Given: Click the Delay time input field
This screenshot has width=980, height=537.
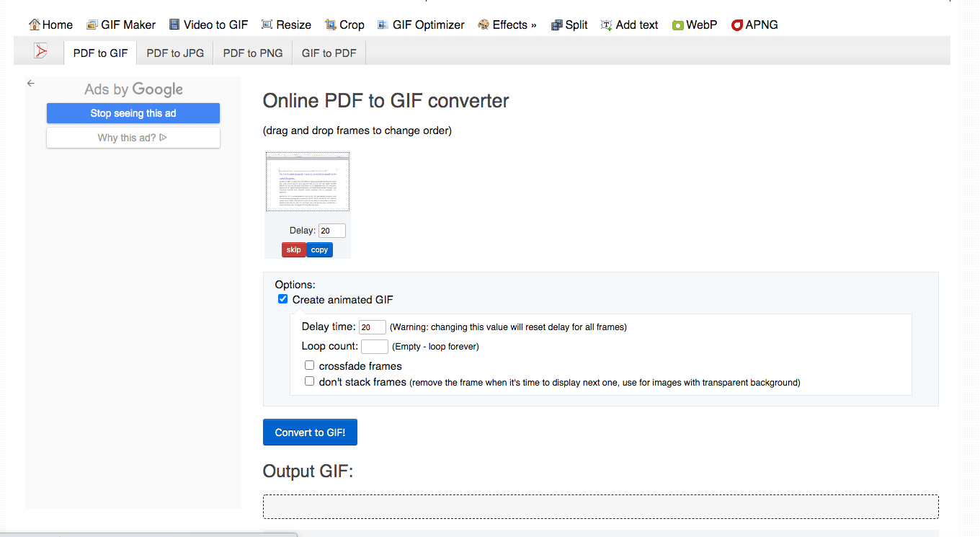Looking at the screenshot, I should click(373, 327).
